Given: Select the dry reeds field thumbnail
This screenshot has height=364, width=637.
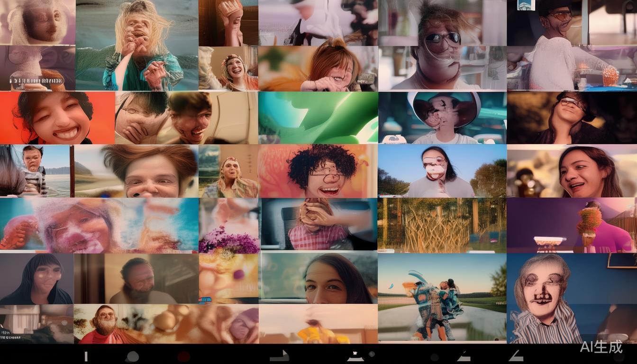Looking at the screenshot, I should 442,225.
